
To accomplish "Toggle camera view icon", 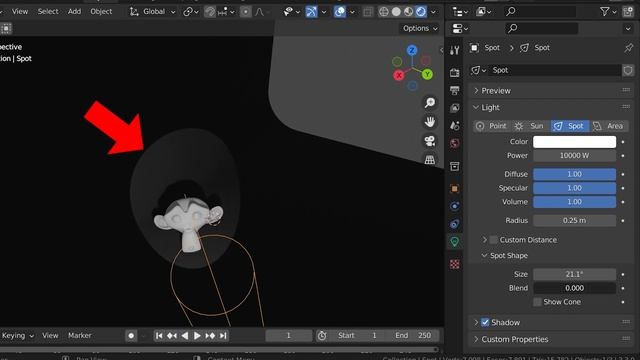I will [429, 141].
